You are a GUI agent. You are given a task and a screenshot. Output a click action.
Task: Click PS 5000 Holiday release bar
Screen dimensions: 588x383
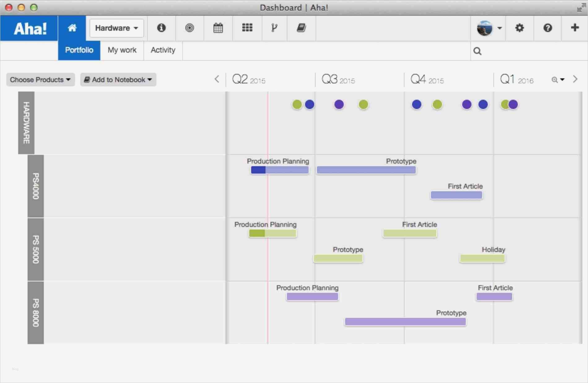[x=482, y=258]
